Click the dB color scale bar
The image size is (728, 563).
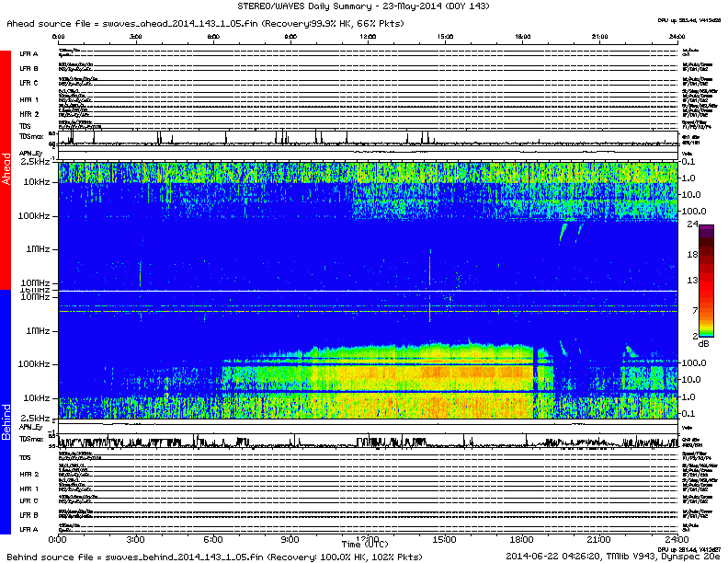coord(706,281)
